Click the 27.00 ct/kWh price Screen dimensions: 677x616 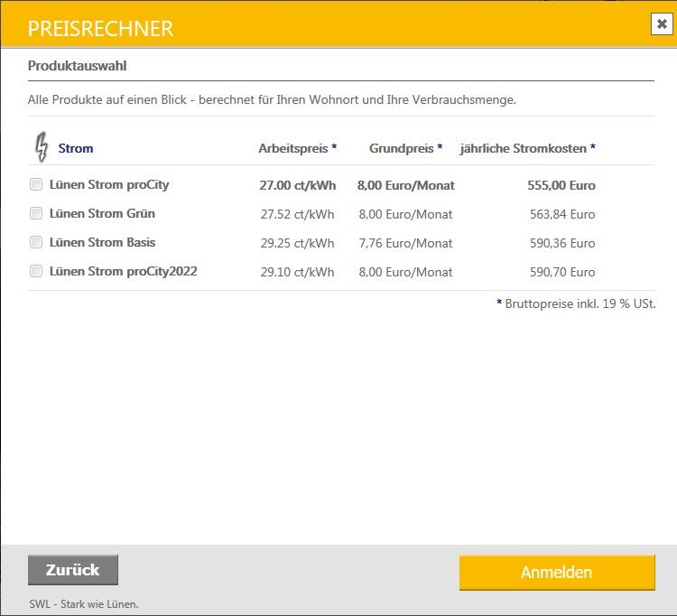click(298, 185)
